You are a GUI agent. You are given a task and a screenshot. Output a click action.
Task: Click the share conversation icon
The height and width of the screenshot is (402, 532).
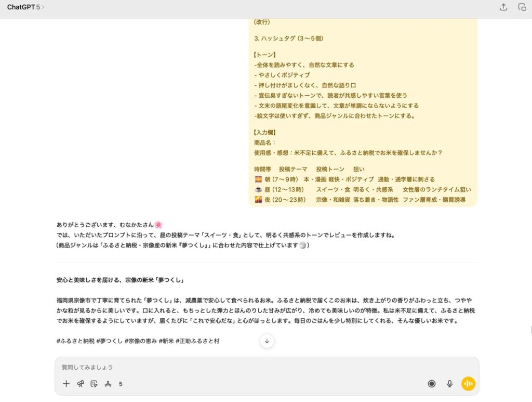[503, 7]
